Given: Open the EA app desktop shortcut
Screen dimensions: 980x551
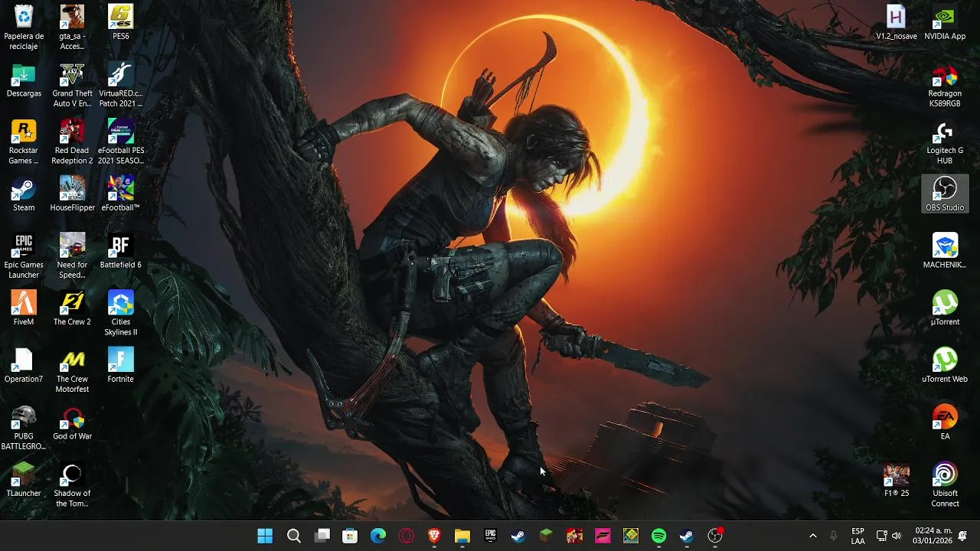Looking at the screenshot, I should coord(945,423).
